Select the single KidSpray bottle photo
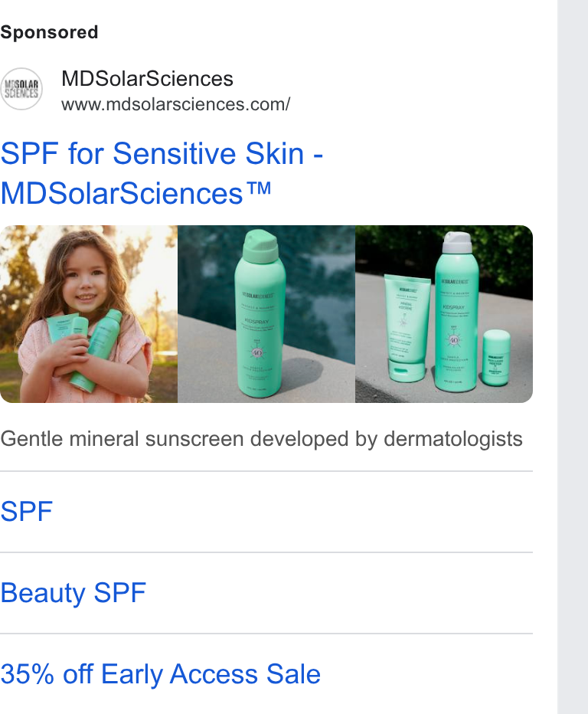588x714 pixels. (x=266, y=314)
